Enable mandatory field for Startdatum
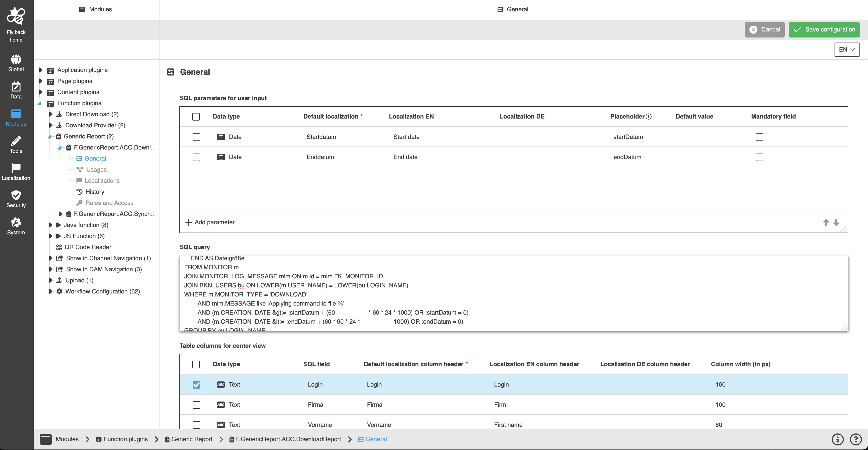This screenshot has height=450, width=868. [x=759, y=137]
